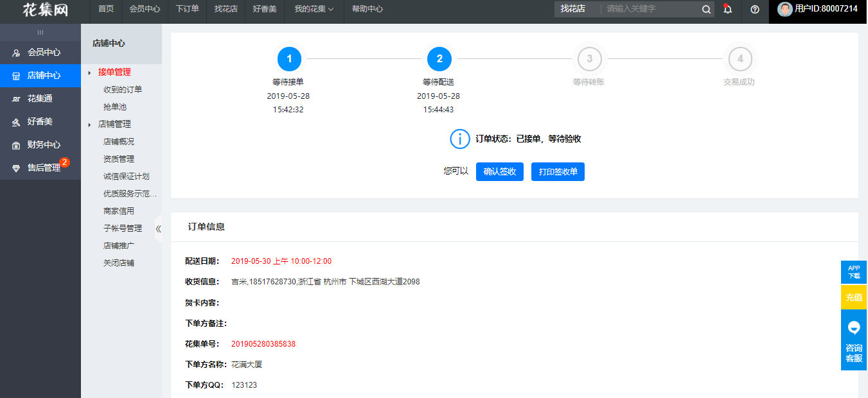Open 财务中心 in the left sidebar
Image resolution: width=868 pixels, height=398 pixels.
click(x=44, y=145)
